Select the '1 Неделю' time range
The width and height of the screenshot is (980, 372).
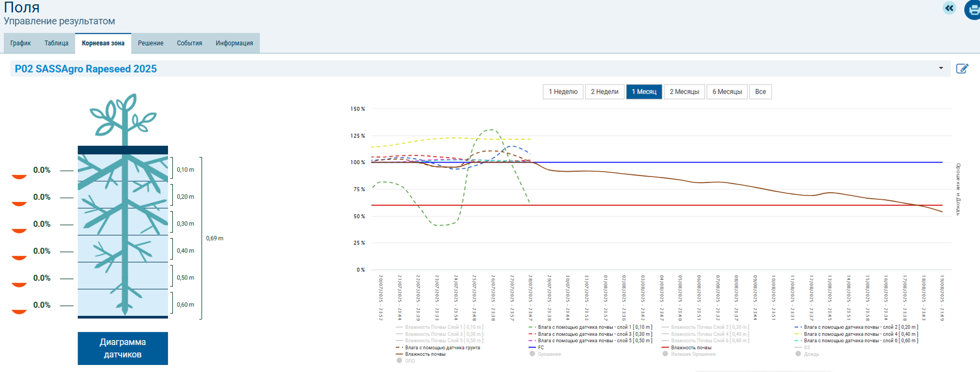point(563,92)
